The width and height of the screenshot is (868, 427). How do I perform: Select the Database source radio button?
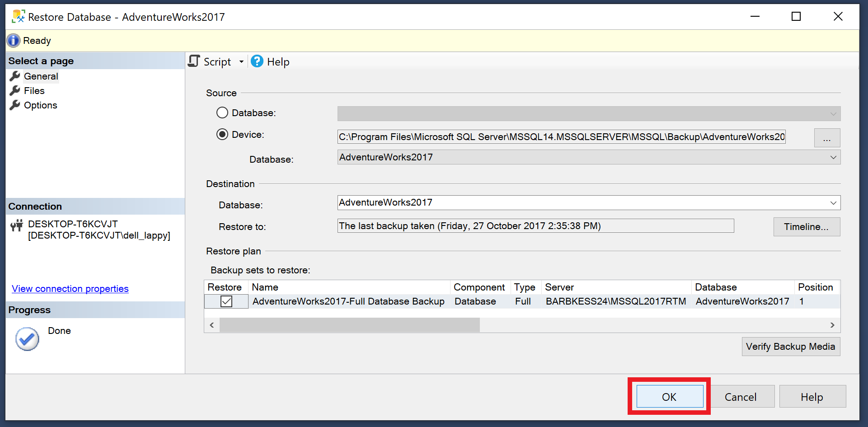coord(222,113)
